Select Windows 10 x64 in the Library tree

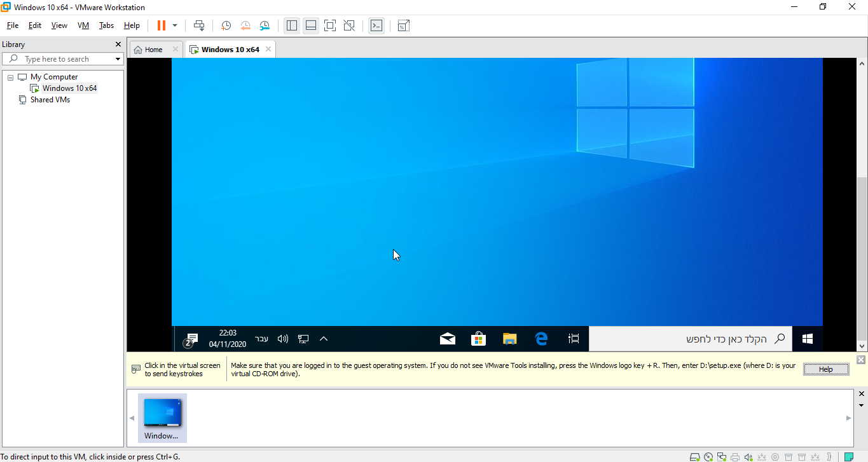point(69,88)
